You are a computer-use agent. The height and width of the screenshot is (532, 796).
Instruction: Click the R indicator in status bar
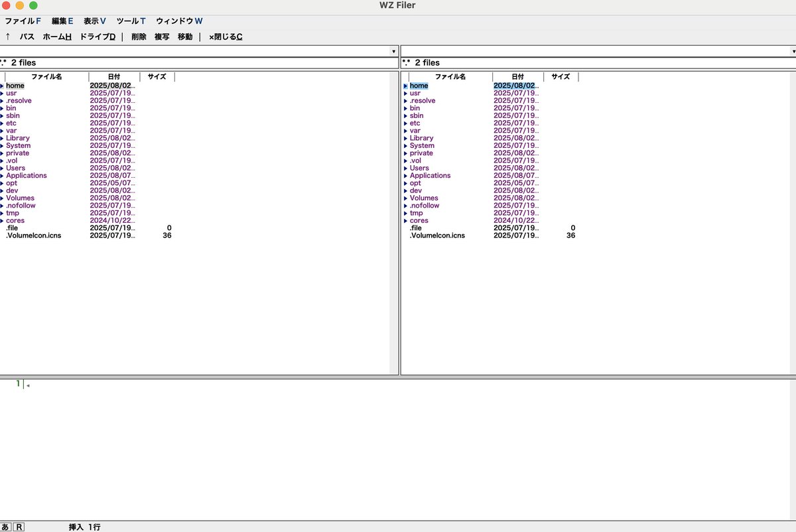pos(19,527)
